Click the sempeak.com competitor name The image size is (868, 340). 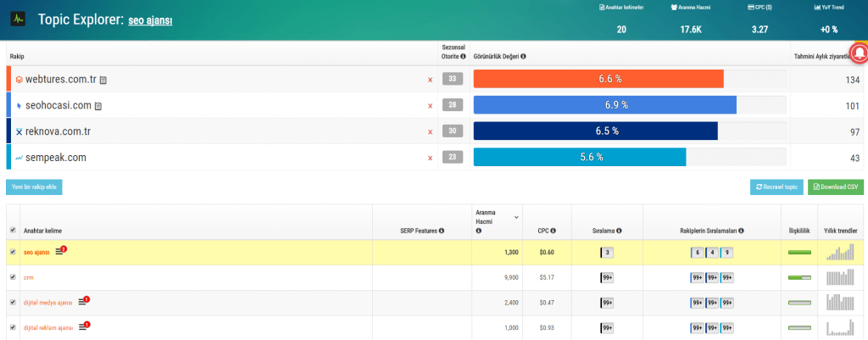pos(56,158)
